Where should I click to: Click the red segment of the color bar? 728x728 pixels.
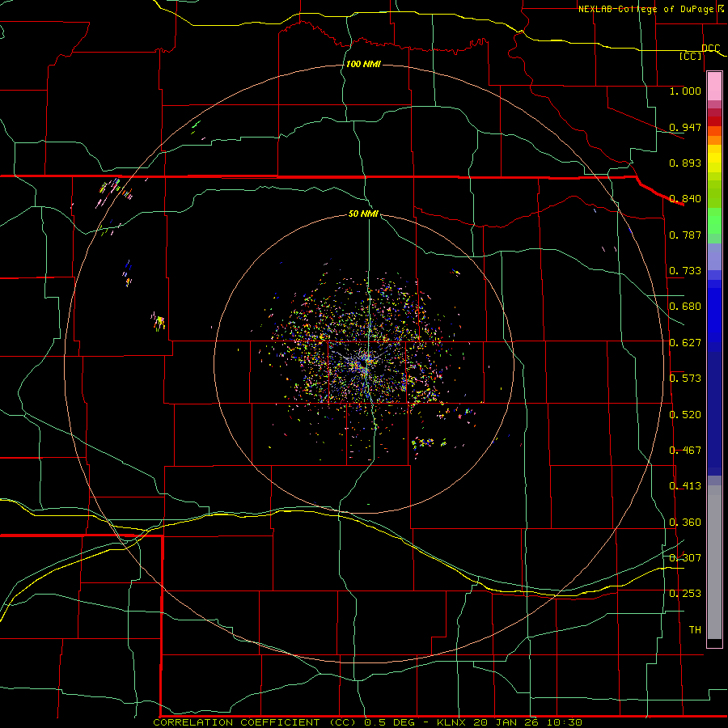tap(714, 121)
